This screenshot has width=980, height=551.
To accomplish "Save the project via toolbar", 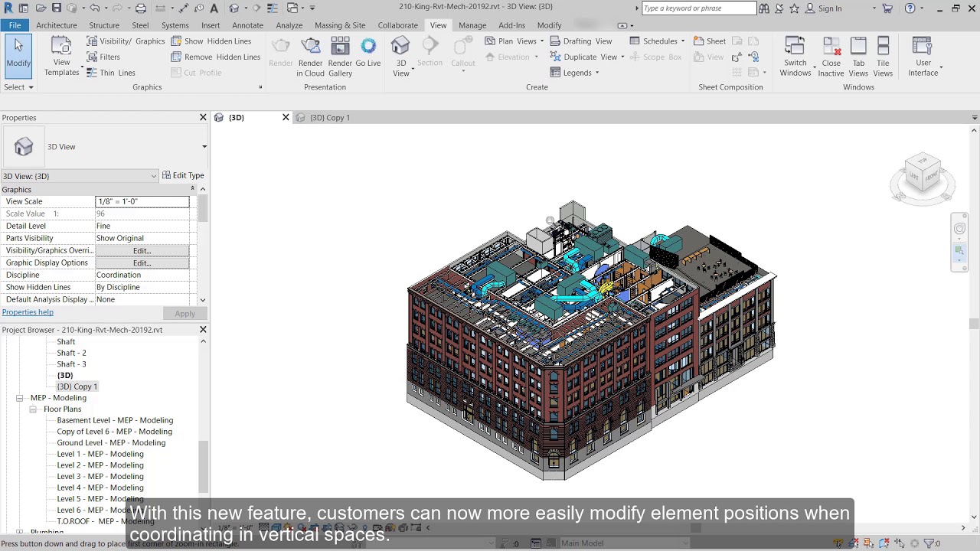I will tap(57, 8).
